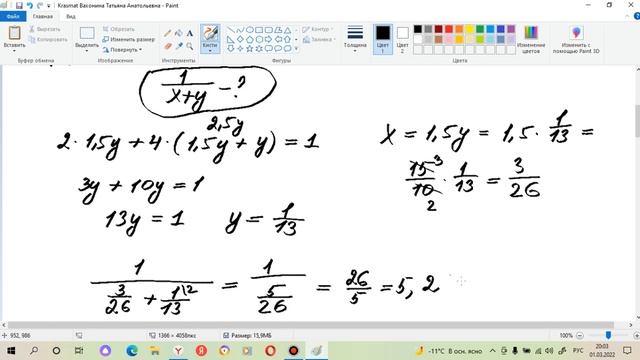This screenshot has width=640, height=360.
Task: Open File Explorer from taskbar
Action: 155,351
